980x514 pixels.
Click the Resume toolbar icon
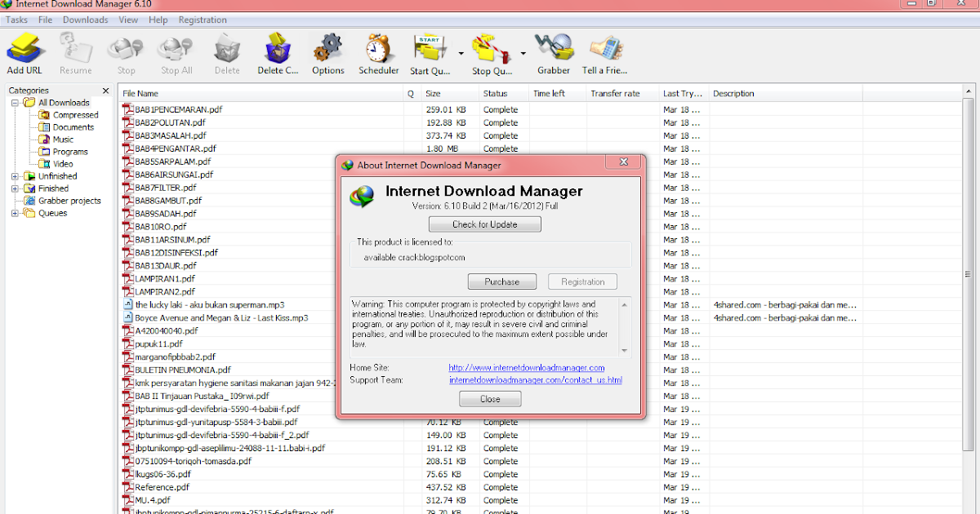(x=75, y=54)
